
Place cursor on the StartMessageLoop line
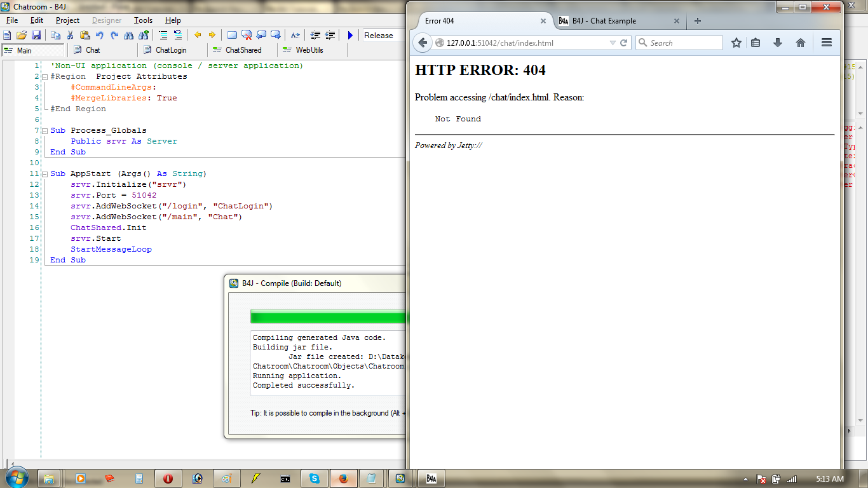111,250
